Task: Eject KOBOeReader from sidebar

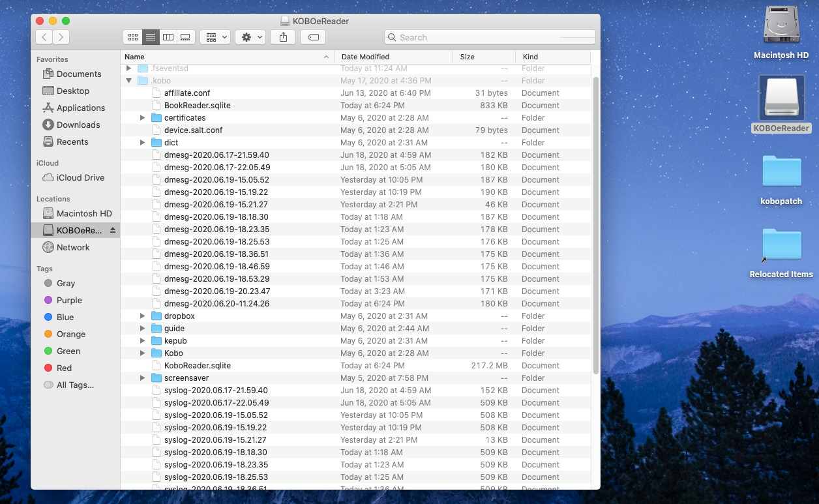Action: point(112,230)
